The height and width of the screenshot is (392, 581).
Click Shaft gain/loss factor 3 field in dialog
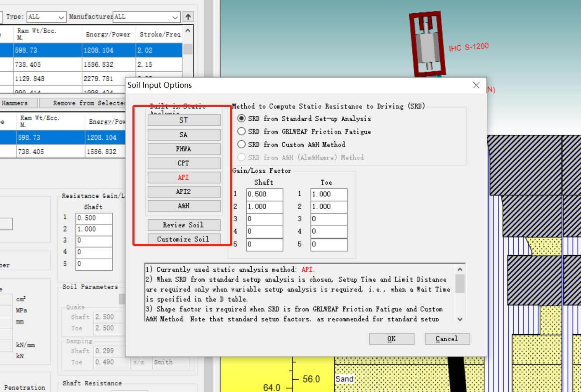point(265,219)
